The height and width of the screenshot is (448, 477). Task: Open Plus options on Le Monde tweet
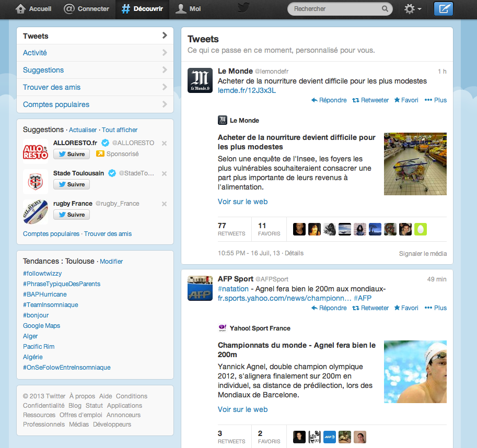[x=436, y=100]
